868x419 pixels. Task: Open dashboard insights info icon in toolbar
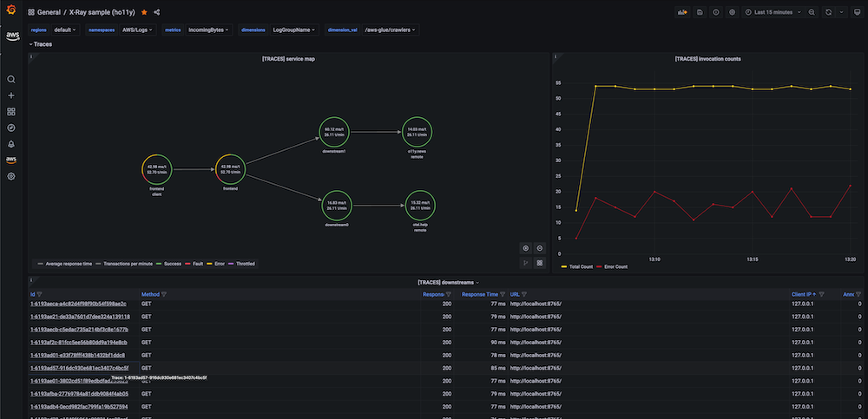pyautogui.click(x=716, y=12)
